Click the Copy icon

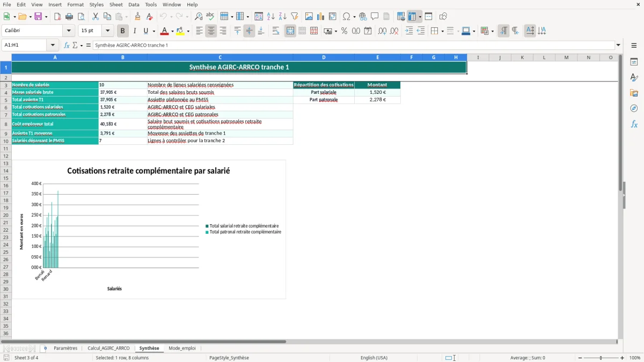tap(107, 17)
